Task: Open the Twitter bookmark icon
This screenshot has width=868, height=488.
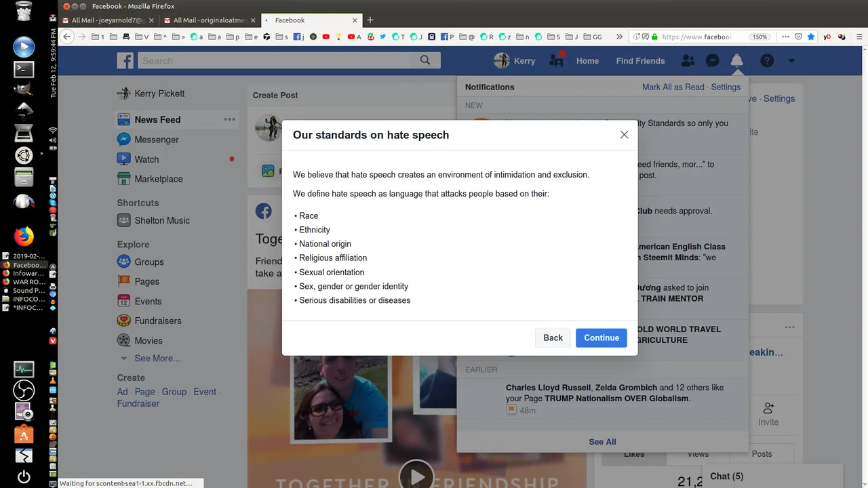Action: [x=383, y=37]
